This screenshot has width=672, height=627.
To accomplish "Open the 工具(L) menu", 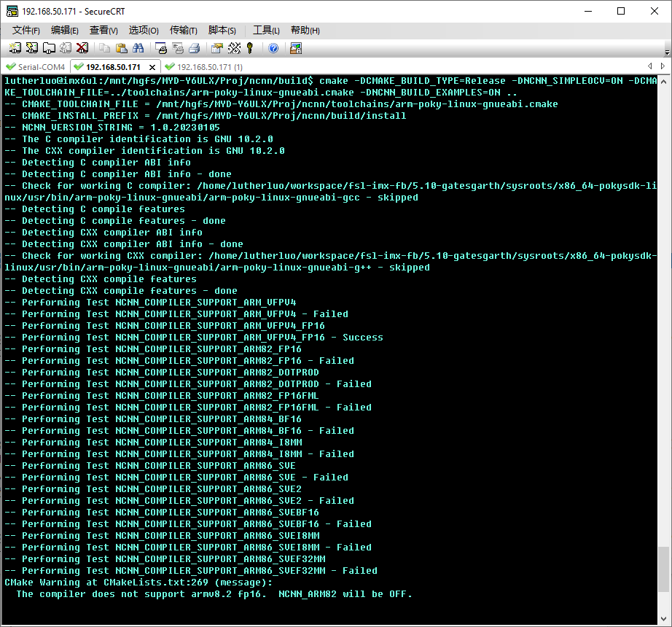I will pyautogui.click(x=266, y=30).
